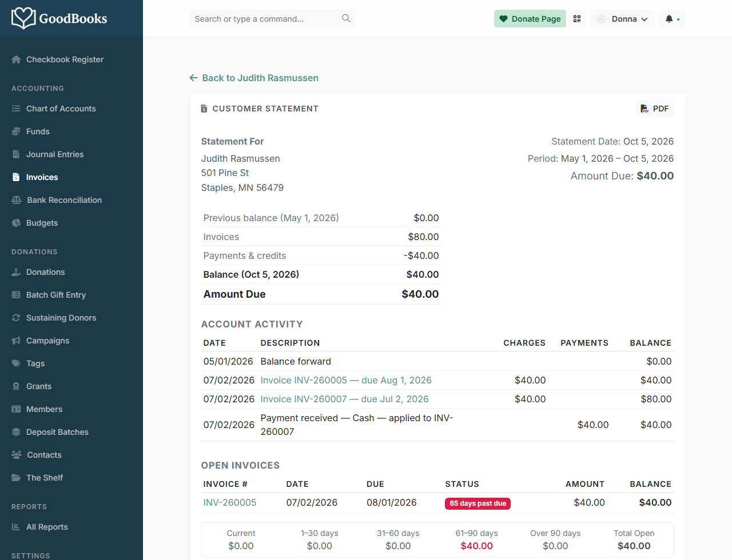732x560 pixels.
Task: Open Invoice INV-260005 in account activity
Action: pyautogui.click(x=346, y=380)
